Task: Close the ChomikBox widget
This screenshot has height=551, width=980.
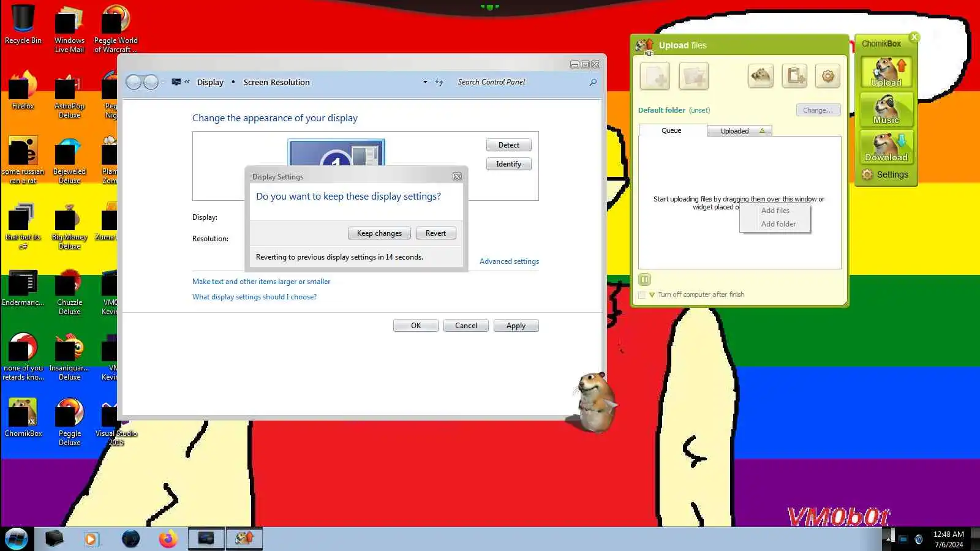Action: click(914, 37)
